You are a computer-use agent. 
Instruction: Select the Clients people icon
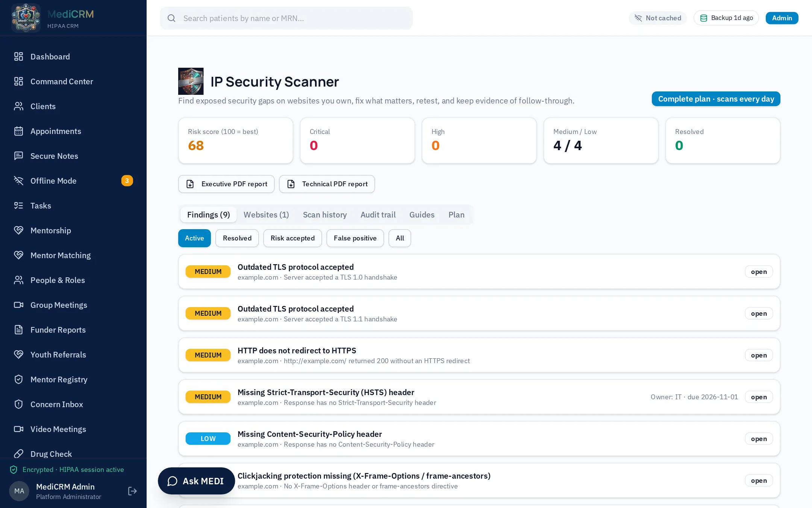18,106
